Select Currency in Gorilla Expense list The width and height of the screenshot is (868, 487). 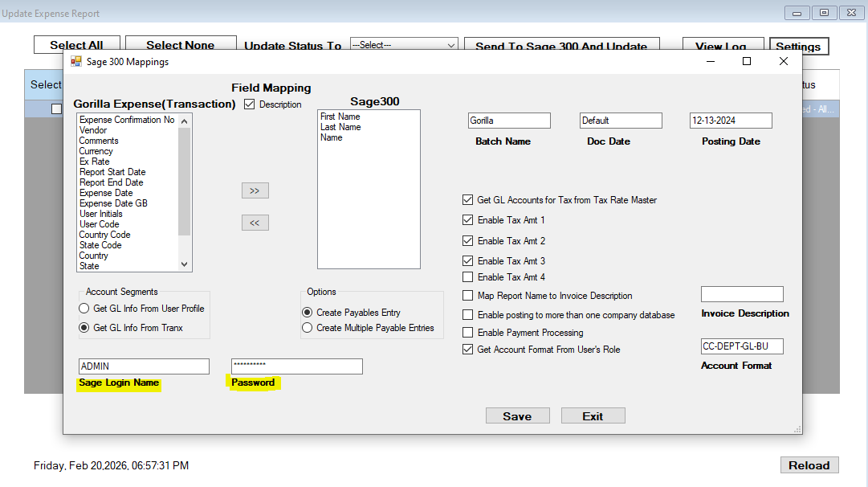[96, 151]
